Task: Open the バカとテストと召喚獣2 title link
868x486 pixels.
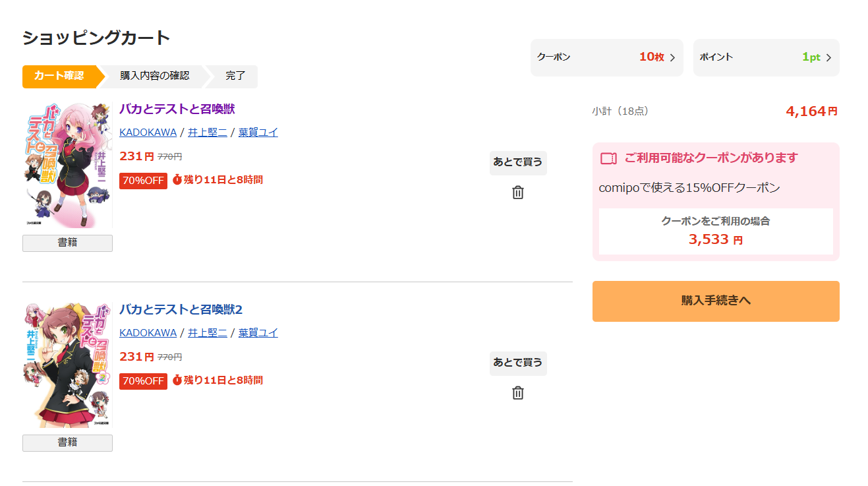Action: 181,310
